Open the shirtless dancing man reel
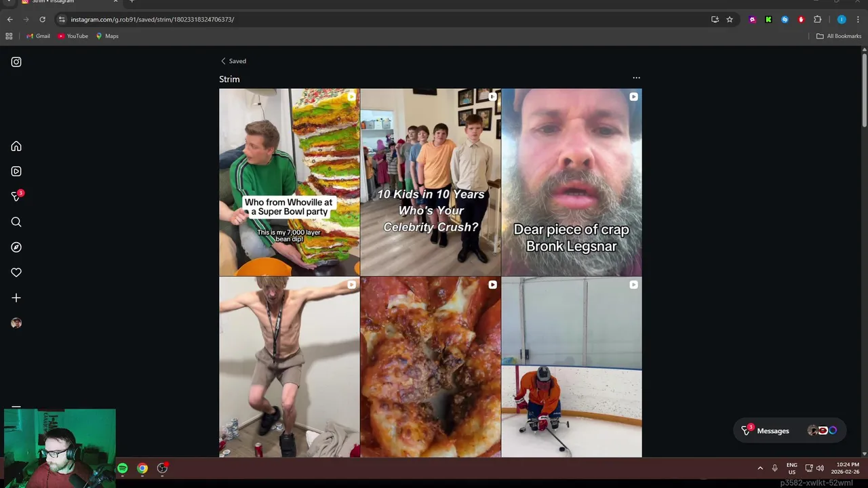Viewport: 868px width, 488px height. point(290,367)
